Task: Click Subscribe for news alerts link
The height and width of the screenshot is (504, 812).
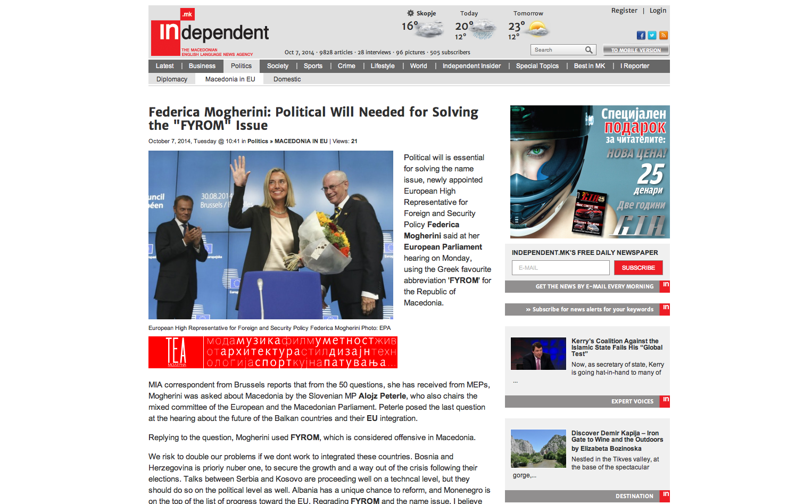Action: pyautogui.click(x=589, y=309)
